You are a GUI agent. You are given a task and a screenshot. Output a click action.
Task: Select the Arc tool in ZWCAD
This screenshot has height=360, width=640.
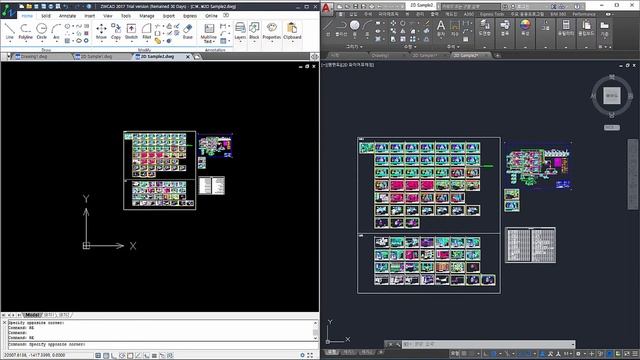(56, 31)
